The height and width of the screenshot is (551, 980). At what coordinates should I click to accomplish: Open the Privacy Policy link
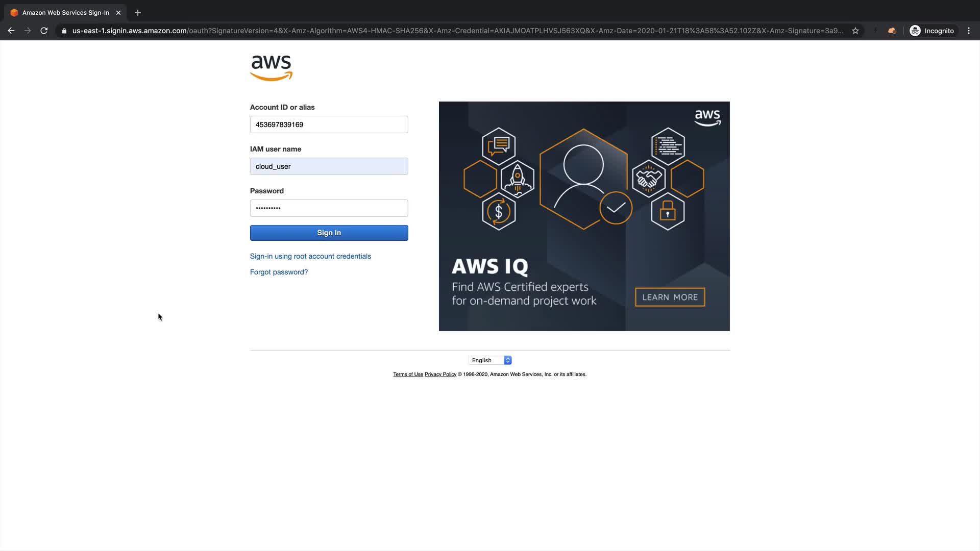(x=440, y=374)
